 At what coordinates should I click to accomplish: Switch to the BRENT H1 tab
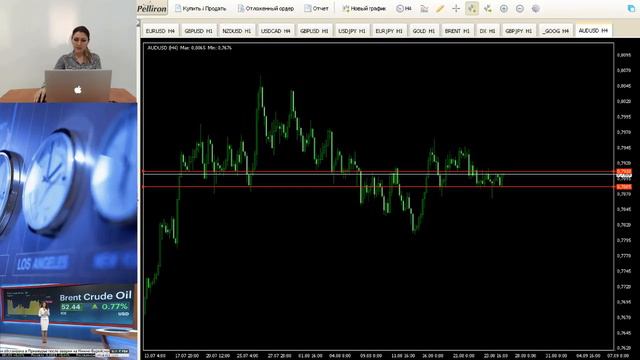457,31
